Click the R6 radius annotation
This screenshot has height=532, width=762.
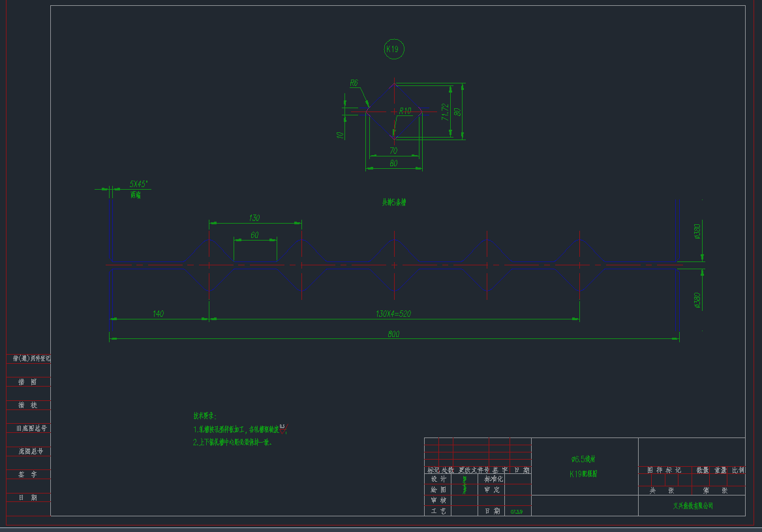click(354, 83)
